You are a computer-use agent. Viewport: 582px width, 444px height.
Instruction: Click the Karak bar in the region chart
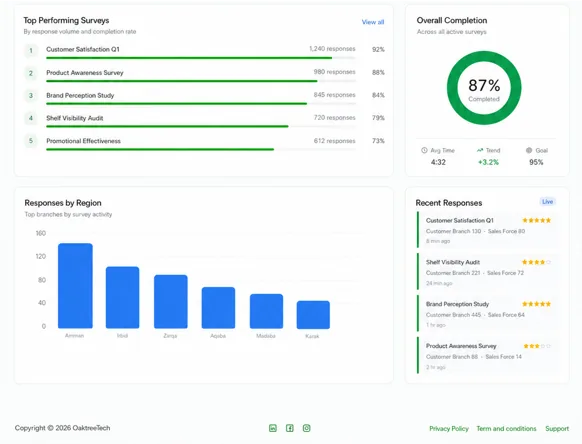click(313, 315)
